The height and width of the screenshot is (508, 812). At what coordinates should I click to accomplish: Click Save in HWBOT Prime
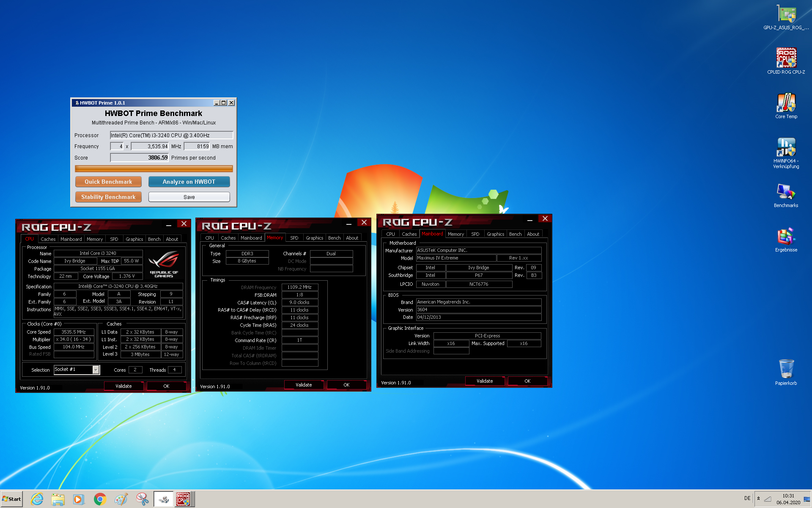coord(189,197)
